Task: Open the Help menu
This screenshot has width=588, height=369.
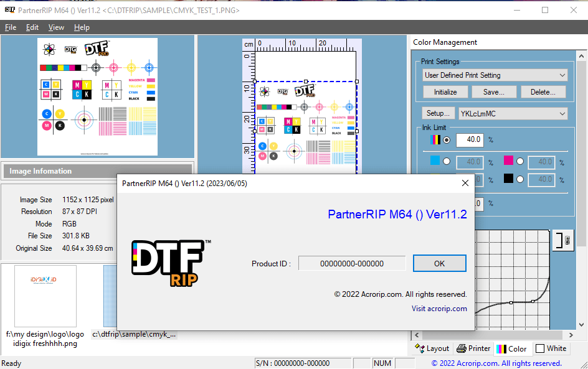Action: tap(82, 27)
